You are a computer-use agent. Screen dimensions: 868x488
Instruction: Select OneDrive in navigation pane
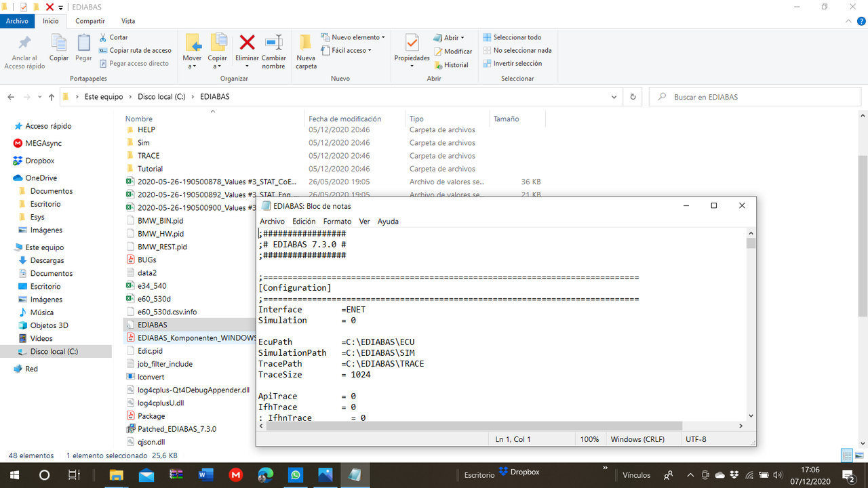pos(41,178)
